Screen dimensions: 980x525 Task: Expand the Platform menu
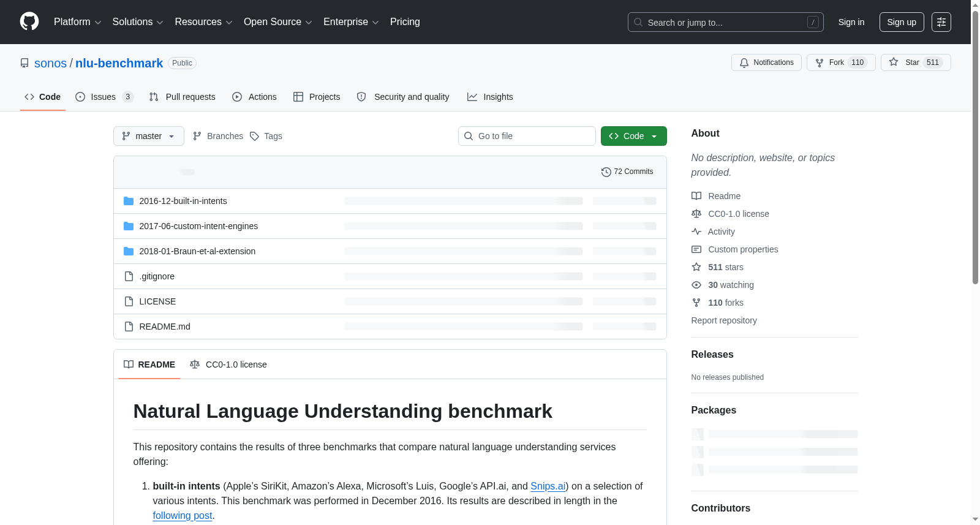point(77,22)
